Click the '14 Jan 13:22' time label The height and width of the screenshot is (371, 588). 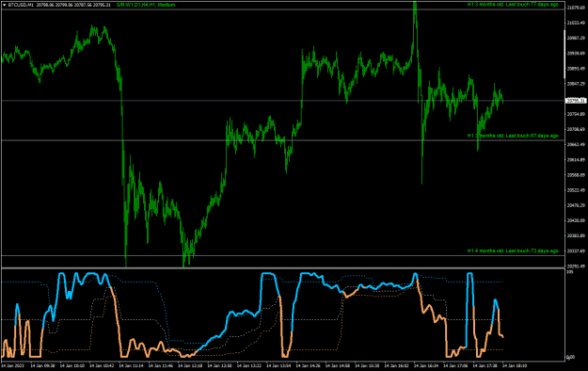point(249,365)
